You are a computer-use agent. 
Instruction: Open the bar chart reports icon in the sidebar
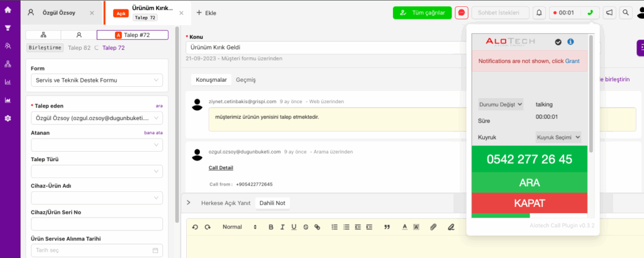coord(8,82)
